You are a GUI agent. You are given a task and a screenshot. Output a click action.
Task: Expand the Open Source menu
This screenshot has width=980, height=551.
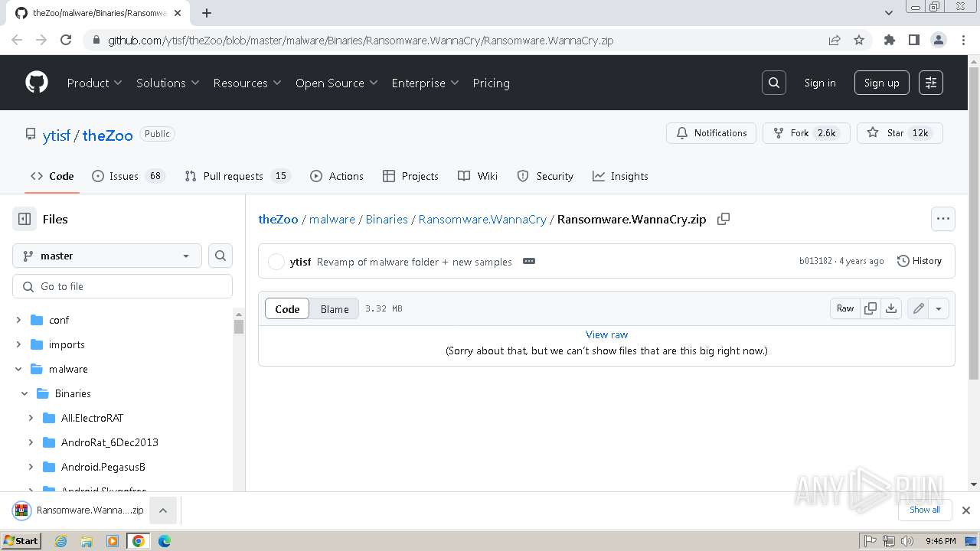[x=337, y=83]
